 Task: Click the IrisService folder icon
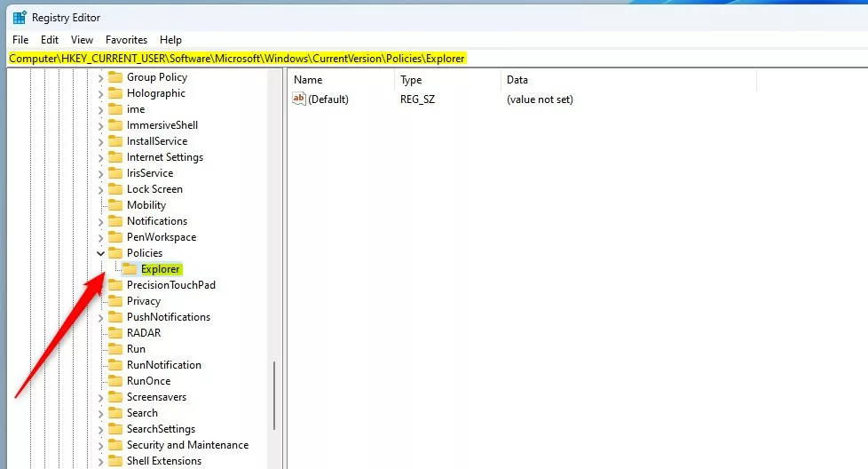pyautogui.click(x=115, y=173)
